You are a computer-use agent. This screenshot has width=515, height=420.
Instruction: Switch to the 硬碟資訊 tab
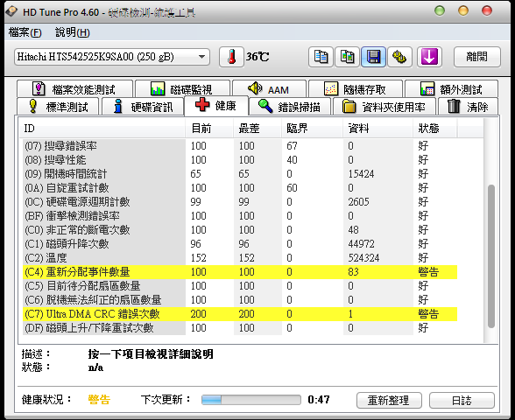pyautogui.click(x=143, y=107)
